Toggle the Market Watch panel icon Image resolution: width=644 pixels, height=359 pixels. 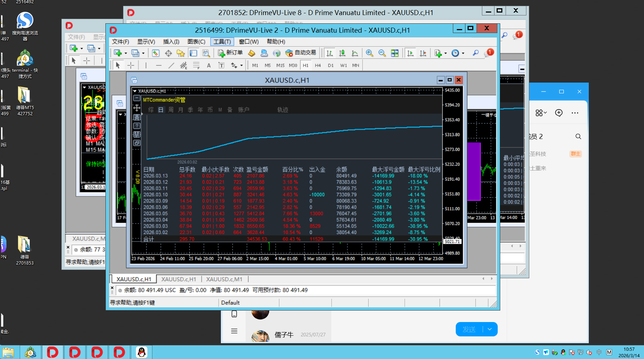pyautogui.click(x=156, y=53)
